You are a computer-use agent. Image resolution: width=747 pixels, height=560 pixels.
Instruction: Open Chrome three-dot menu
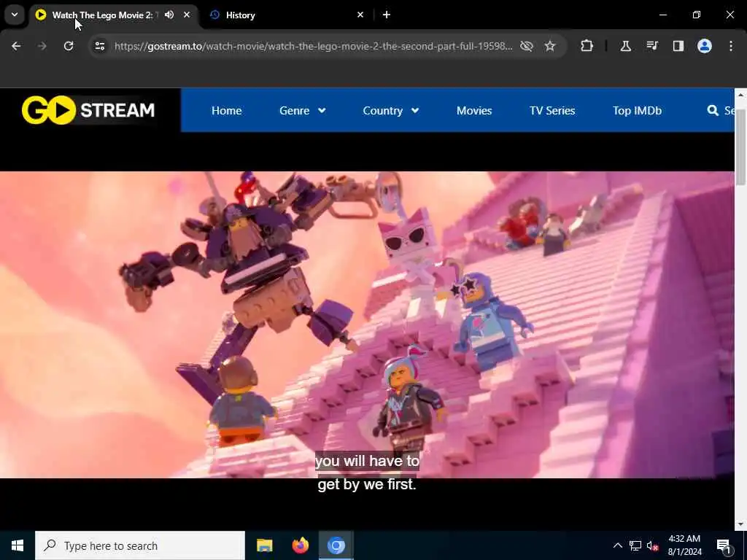coord(731,46)
